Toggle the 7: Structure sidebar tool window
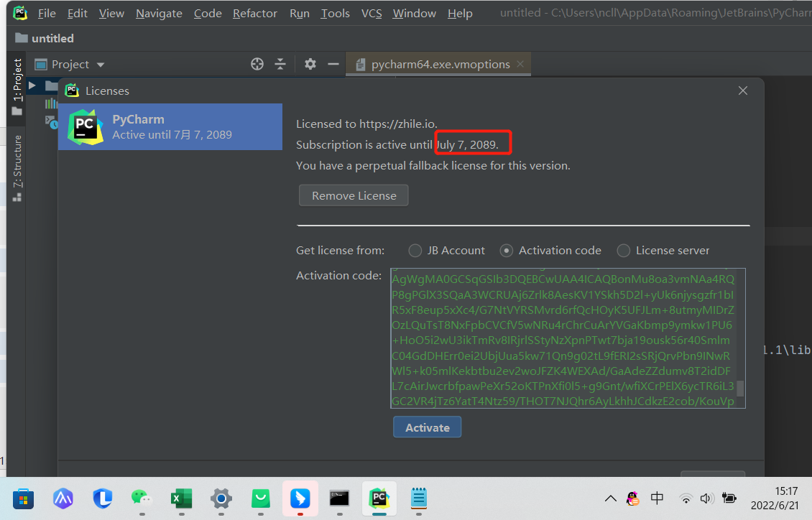 17,168
